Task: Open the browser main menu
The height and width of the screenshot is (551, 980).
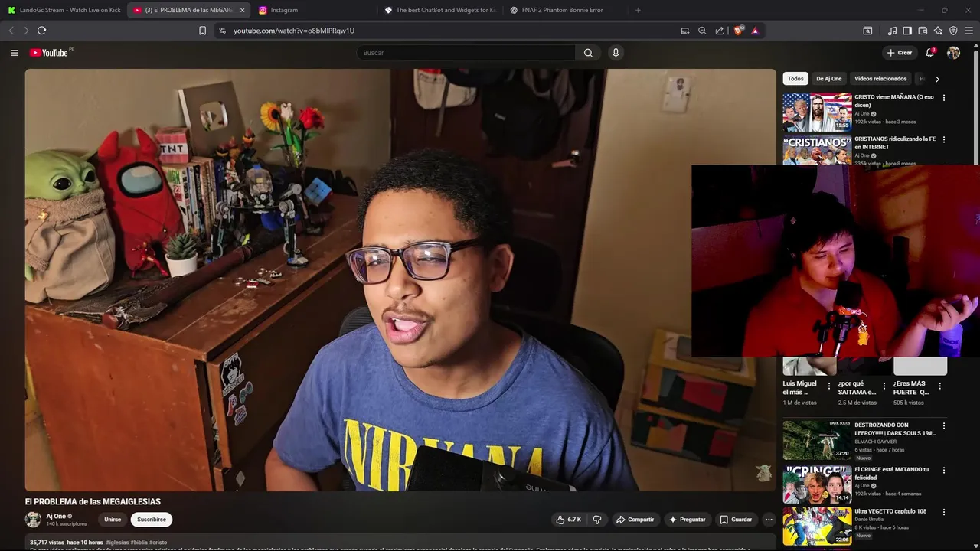Action: pyautogui.click(x=969, y=31)
